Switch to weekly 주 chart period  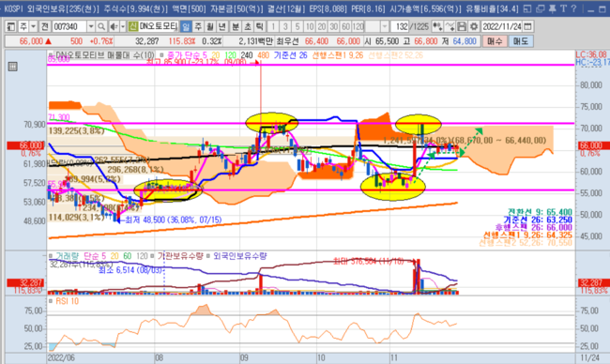click(x=198, y=26)
